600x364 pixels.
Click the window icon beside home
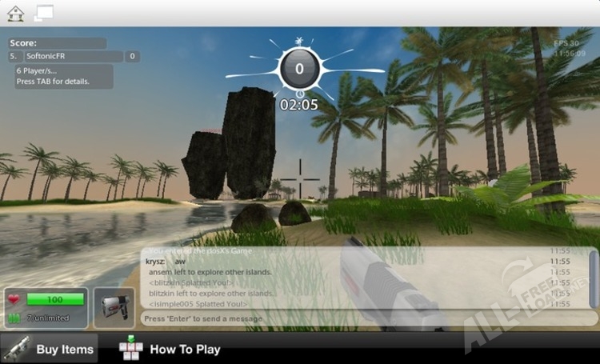pyautogui.click(x=43, y=12)
